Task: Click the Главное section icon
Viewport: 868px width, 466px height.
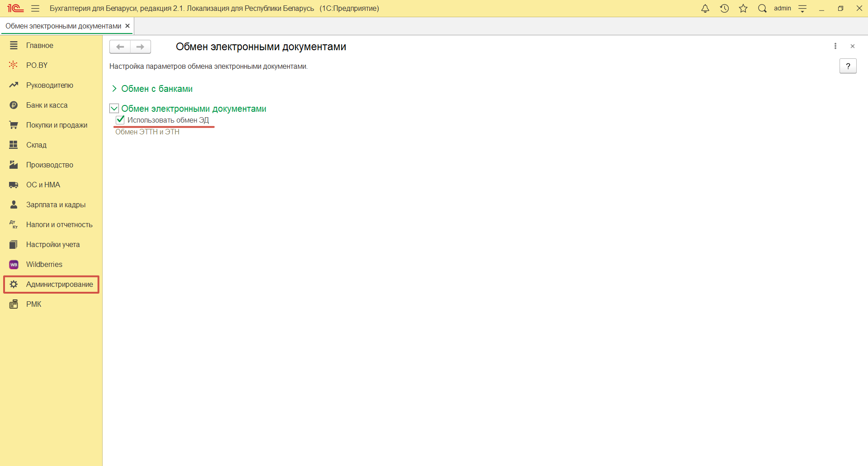Action: tap(14, 45)
